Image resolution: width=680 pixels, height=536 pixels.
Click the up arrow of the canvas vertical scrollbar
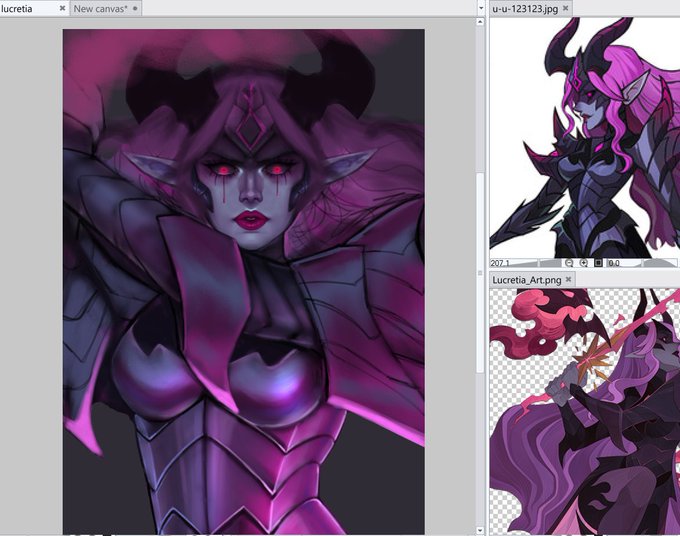pyautogui.click(x=480, y=22)
